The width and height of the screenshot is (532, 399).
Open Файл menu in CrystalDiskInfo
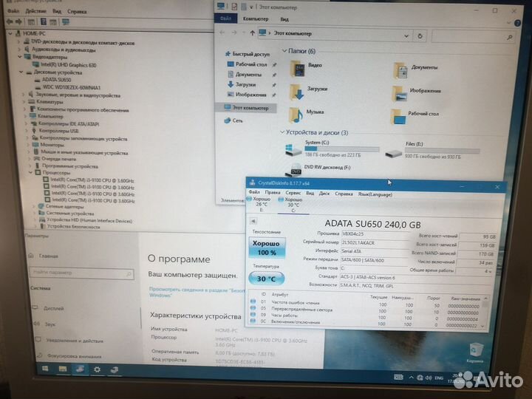[254, 192]
